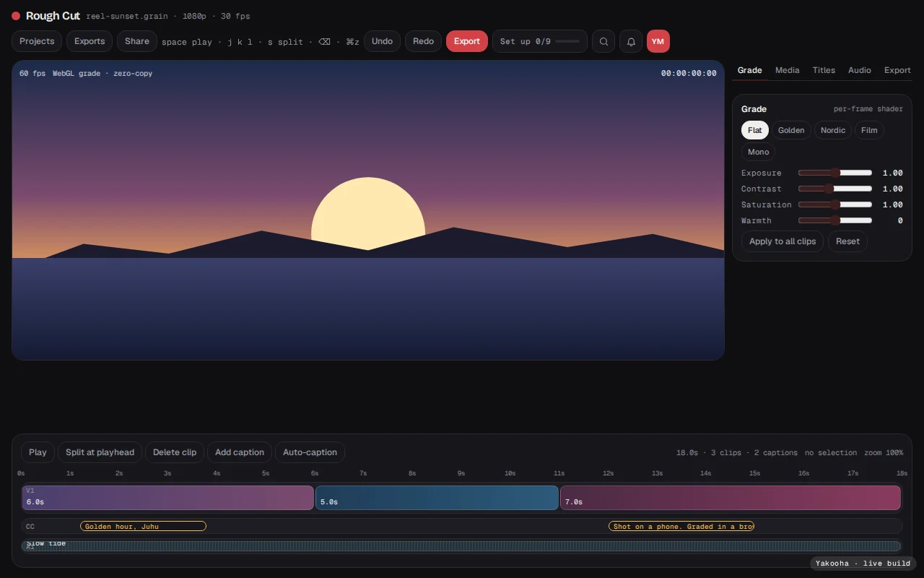Open the search icon button

pyautogui.click(x=604, y=41)
